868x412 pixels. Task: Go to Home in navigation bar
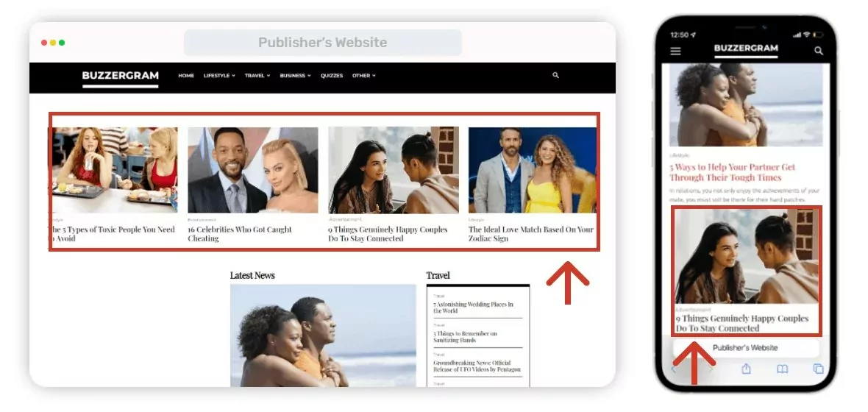click(186, 75)
